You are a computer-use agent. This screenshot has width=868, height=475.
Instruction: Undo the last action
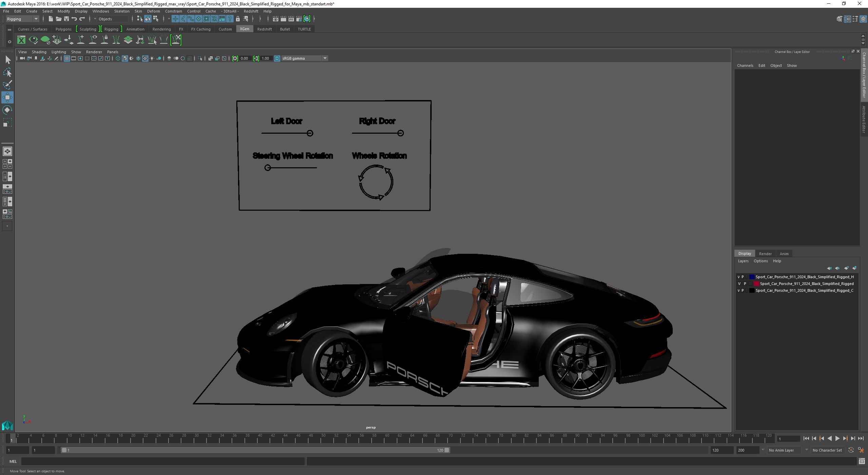coord(74,19)
